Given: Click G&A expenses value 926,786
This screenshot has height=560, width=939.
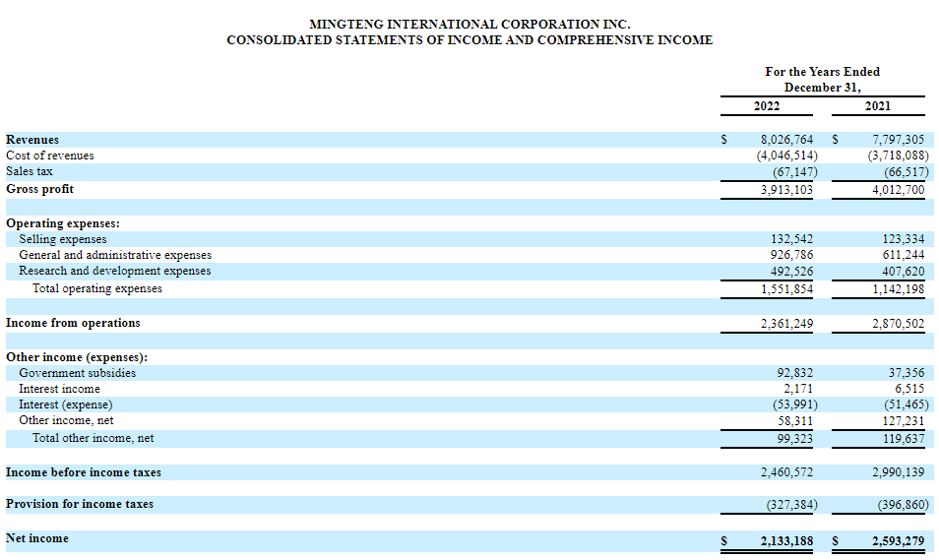Looking at the screenshot, I should click(x=791, y=255).
